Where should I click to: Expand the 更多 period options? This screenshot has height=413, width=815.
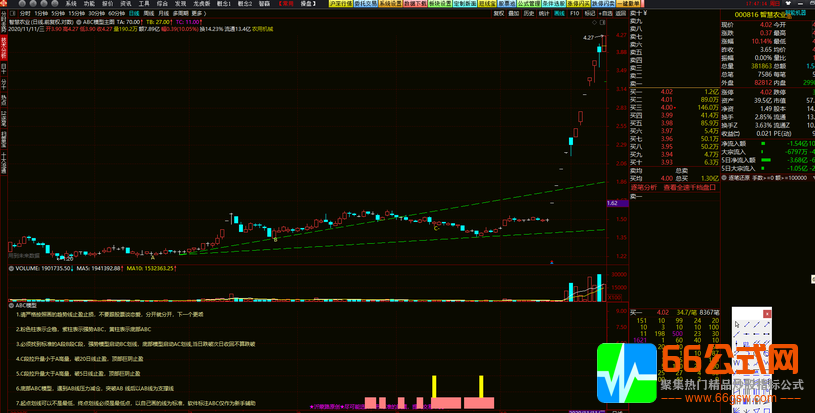click(198, 13)
